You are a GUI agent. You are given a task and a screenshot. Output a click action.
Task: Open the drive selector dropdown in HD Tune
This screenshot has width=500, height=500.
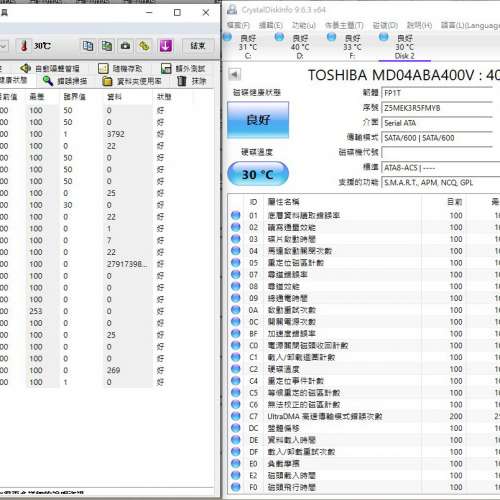[3, 46]
